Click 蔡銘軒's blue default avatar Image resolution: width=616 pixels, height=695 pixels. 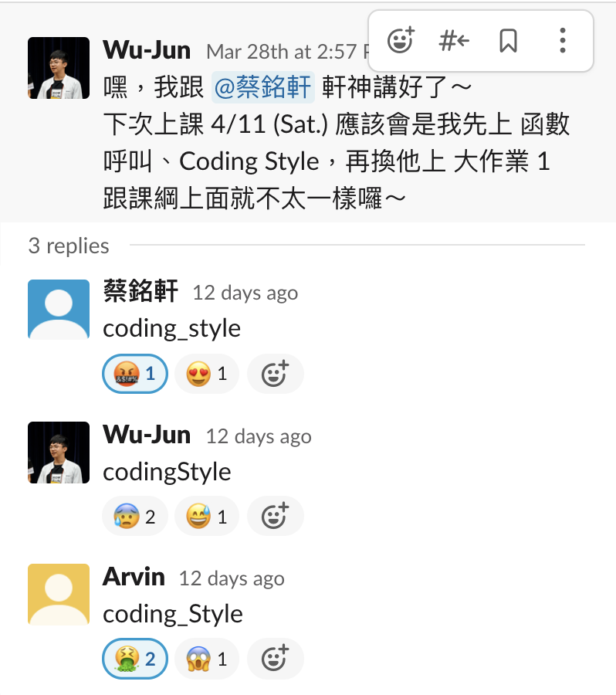click(59, 310)
